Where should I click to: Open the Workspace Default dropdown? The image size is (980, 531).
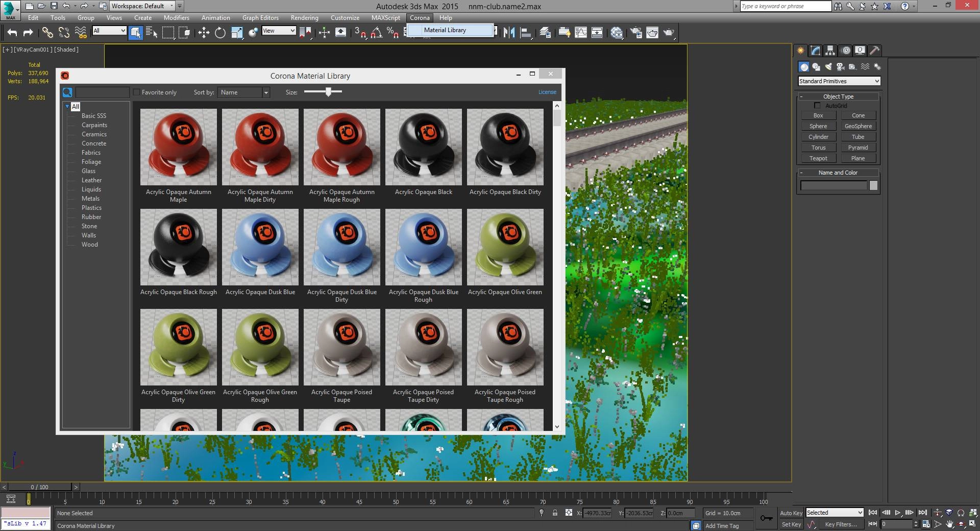[143, 6]
